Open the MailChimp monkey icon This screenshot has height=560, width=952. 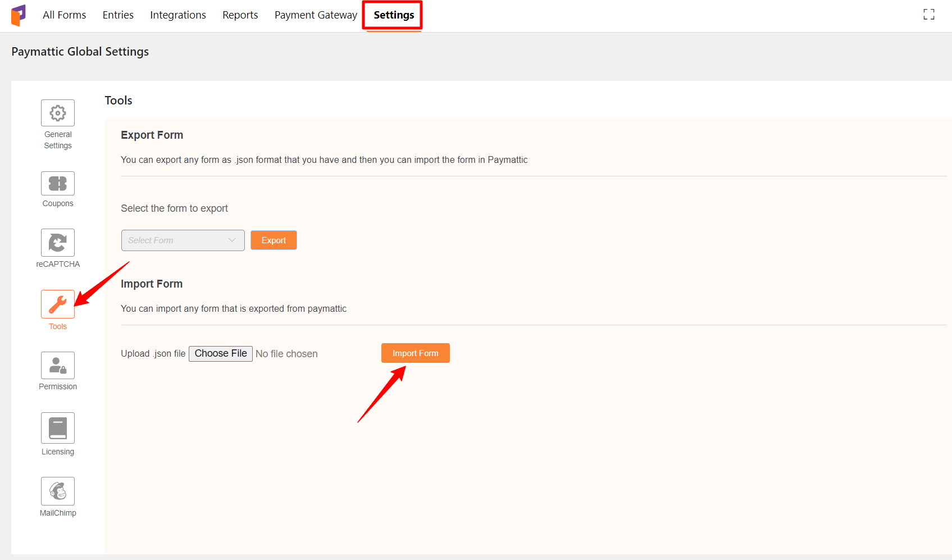(x=58, y=491)
